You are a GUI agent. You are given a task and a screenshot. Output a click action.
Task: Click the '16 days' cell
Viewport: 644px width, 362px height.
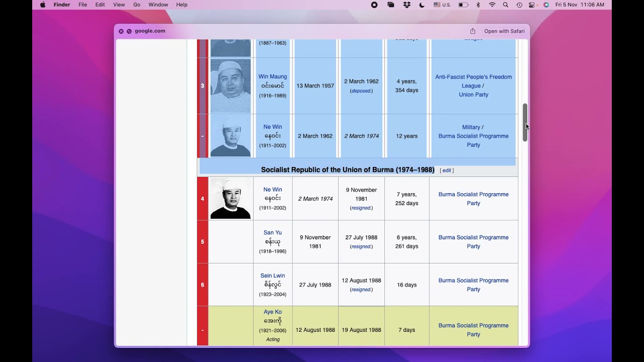[x=407, y=285]
